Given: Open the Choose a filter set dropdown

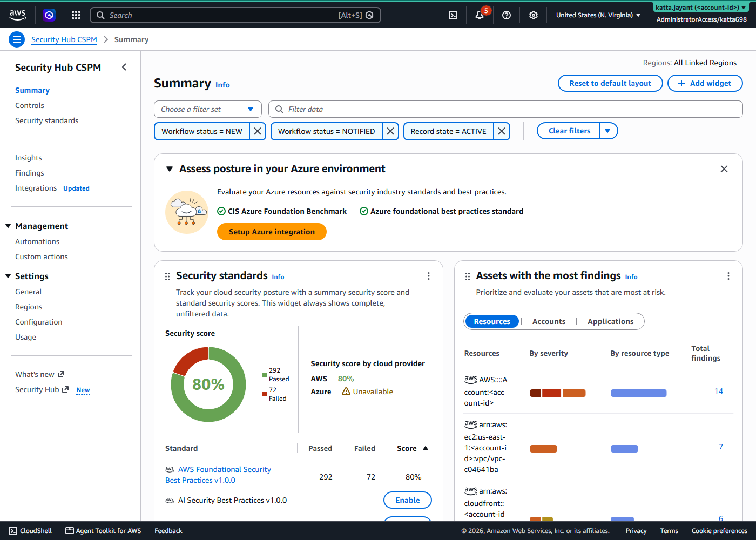Looking at the screenshot, I should 208,109.
